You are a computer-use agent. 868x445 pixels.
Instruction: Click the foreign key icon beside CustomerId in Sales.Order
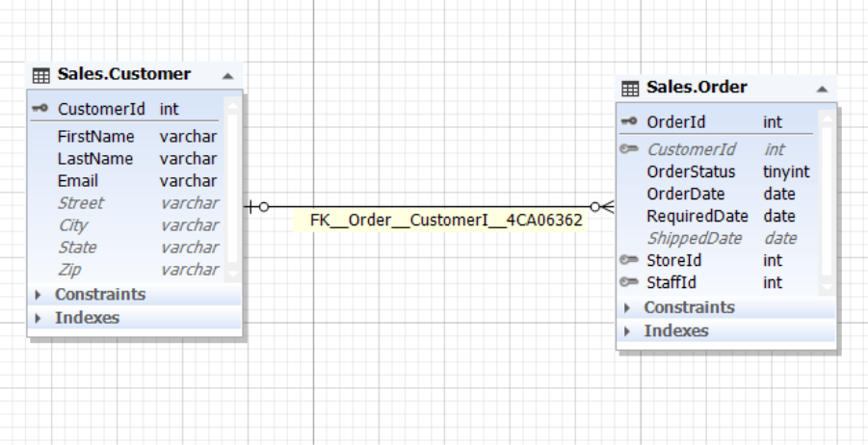pyautogui.click(x=630, y=149)
